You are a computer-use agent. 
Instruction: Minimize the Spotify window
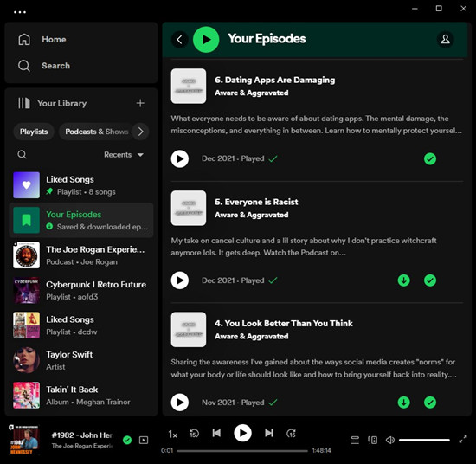(x=415, y=9)
